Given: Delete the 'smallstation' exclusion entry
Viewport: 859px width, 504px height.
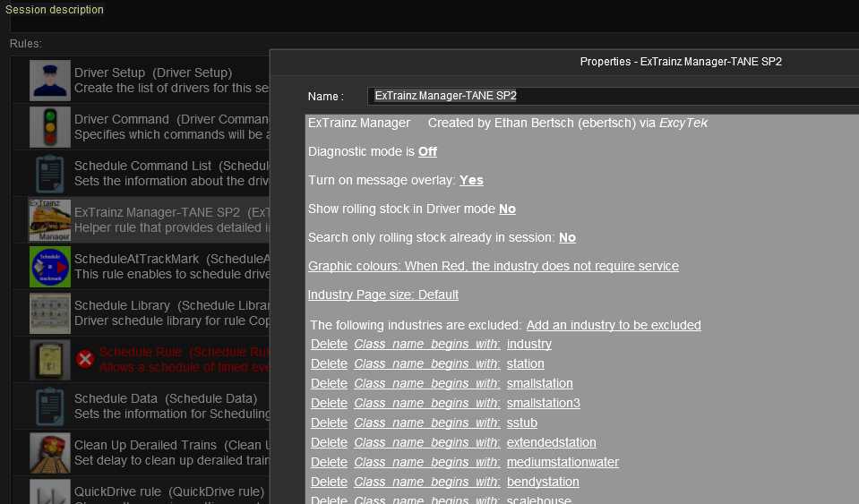Looking at the screenshot, I should click(329, 384).
